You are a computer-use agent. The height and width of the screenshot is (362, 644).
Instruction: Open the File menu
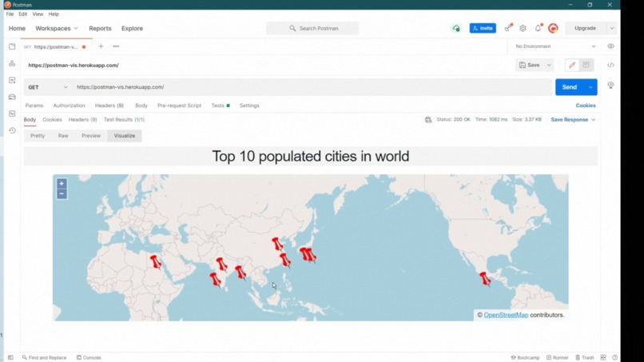pos(10,14)
